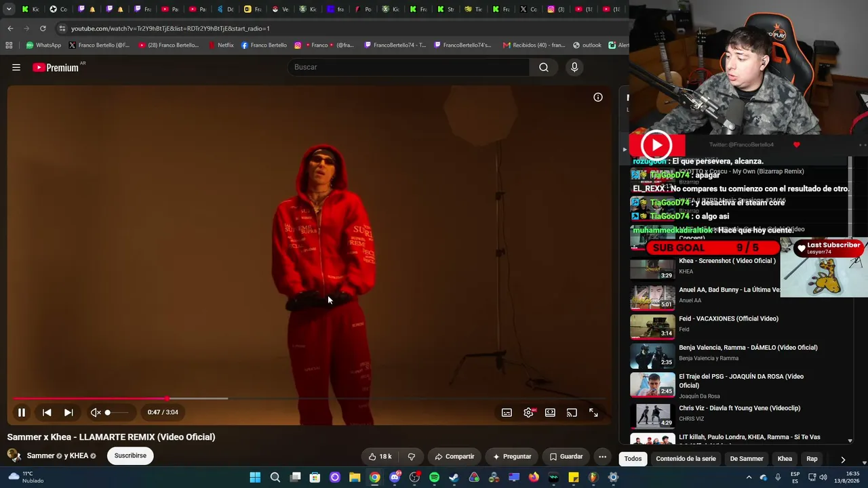The width and height of the screenshot is (868, 488).
Task: Open the Anuel AA La Última Vez thumbnail
Action: (x=652, y=298)
